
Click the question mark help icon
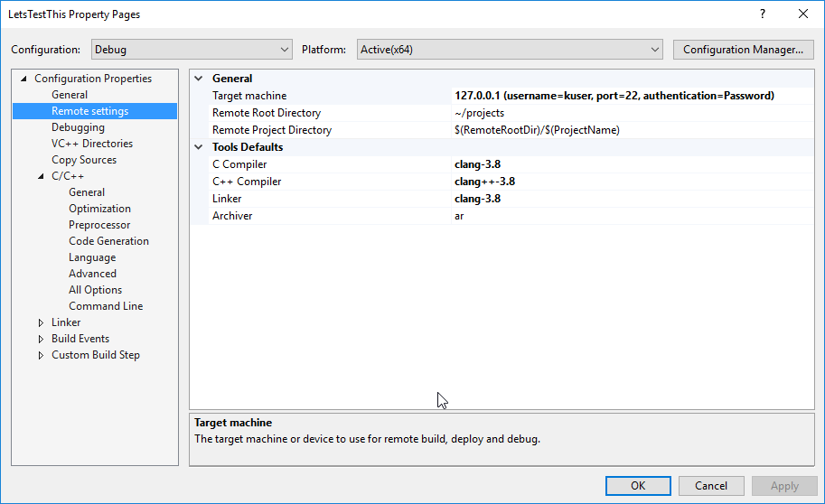[763, 14]
